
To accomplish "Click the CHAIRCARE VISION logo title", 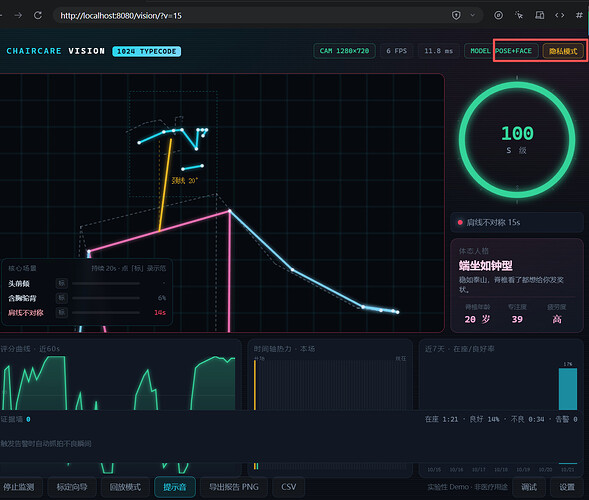I will [x=56, y=51].
